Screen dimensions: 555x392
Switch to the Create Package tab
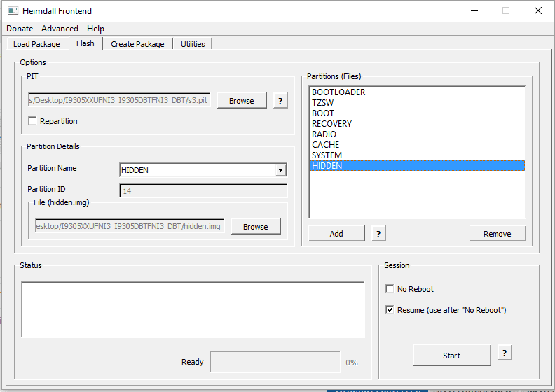pos(137,44)
